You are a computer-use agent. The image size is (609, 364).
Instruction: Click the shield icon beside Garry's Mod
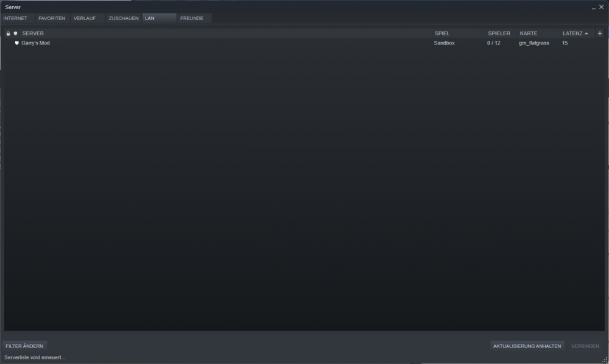click(16, 43)
